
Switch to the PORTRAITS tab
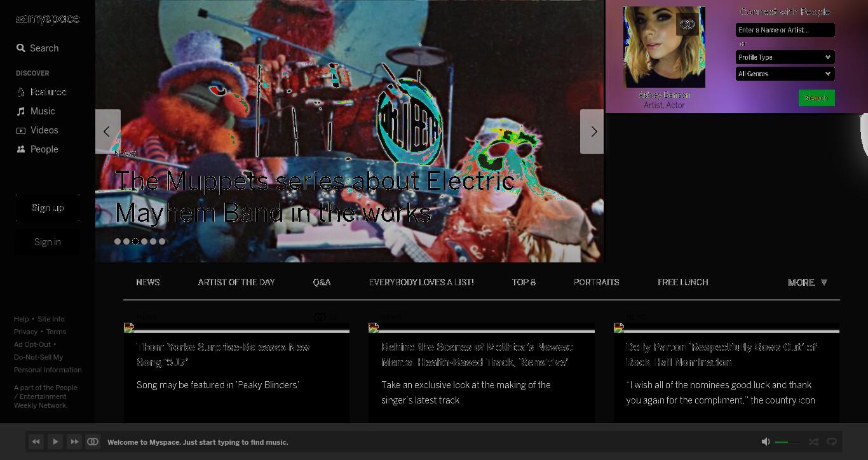click(596, 282)
